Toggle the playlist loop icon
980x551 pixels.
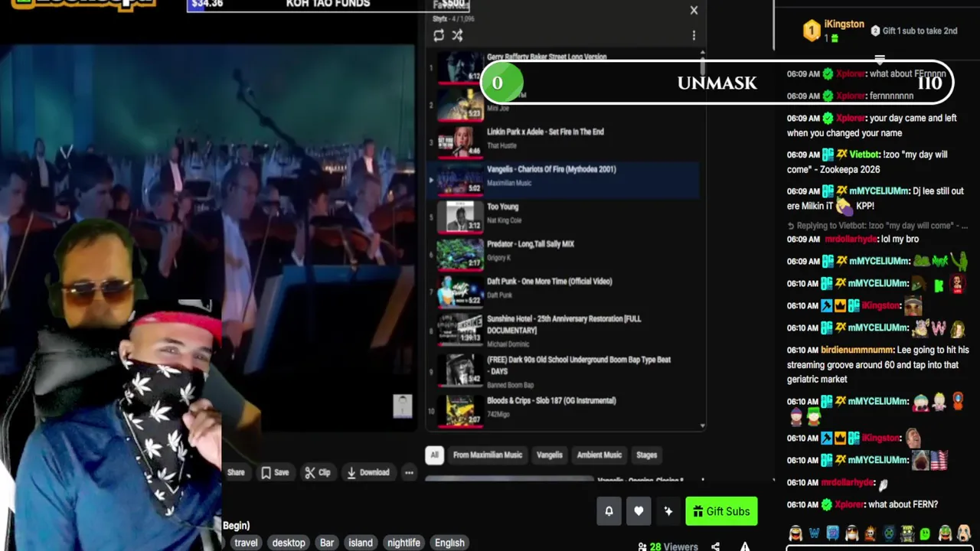pos(439,35)
